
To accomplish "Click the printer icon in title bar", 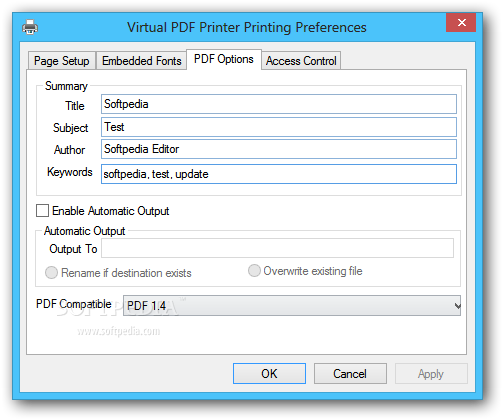I will (30, 27).
